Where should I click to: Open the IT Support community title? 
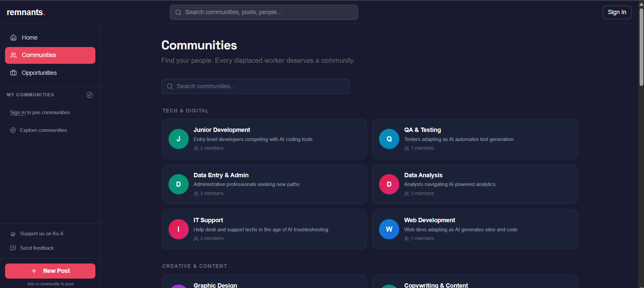coord(208,220)
